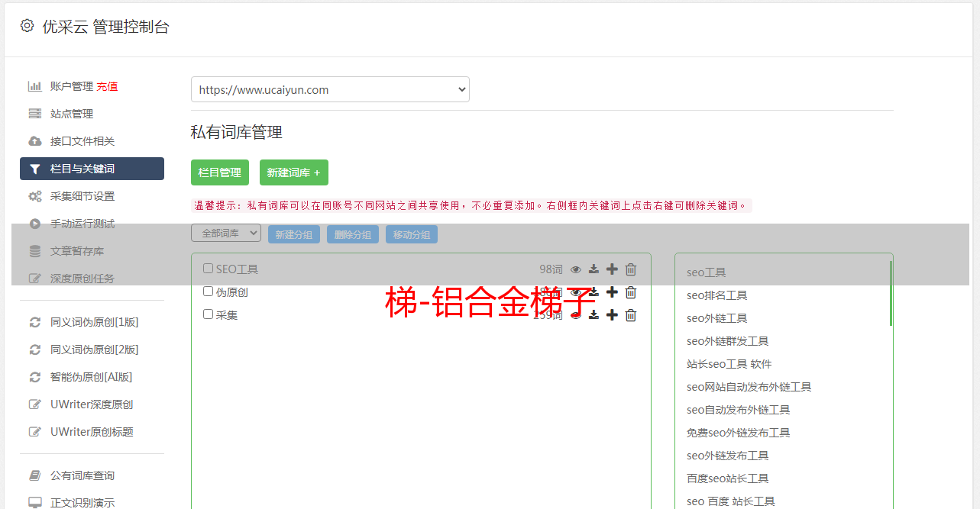Check the SEO工具 library checkbox
Image resolution: width=980 pixels, height=509 pixels.
click(x=208, y=269)
